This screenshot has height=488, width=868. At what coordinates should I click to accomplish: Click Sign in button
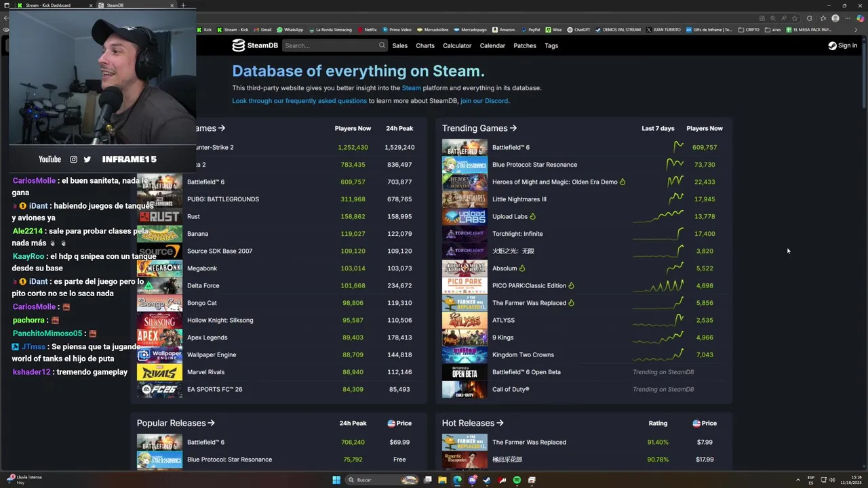pos(843,45)
